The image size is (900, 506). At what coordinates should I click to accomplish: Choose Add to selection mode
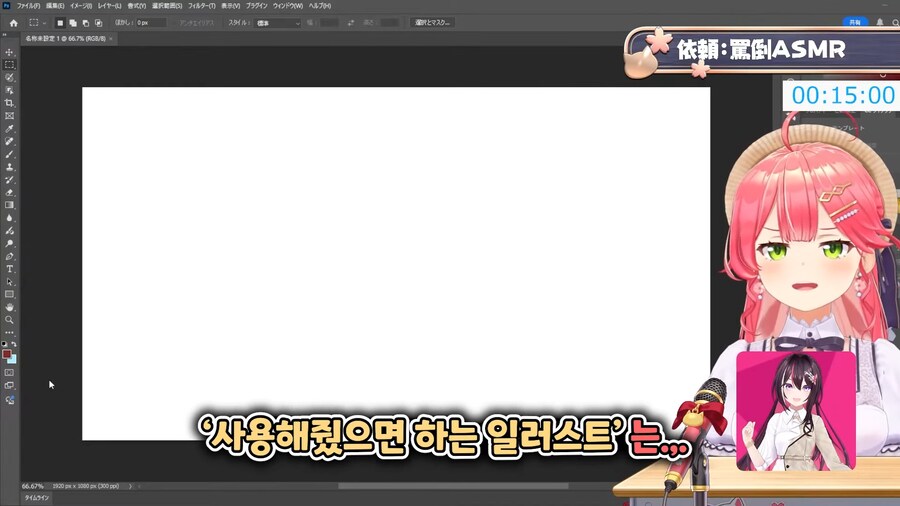coord(73,23)
